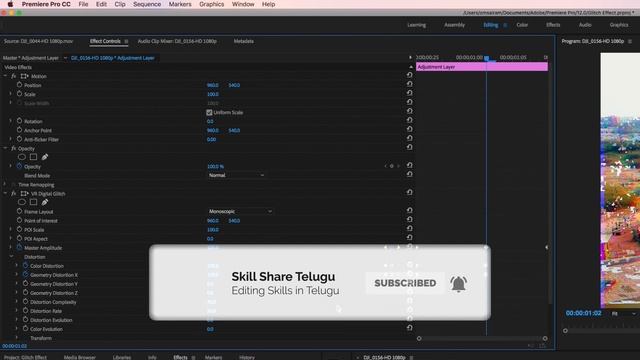The width and height of the screenshot is (640, 360).
Task: Reset the Frame Layout parameter
Action: tap(409, 210)
